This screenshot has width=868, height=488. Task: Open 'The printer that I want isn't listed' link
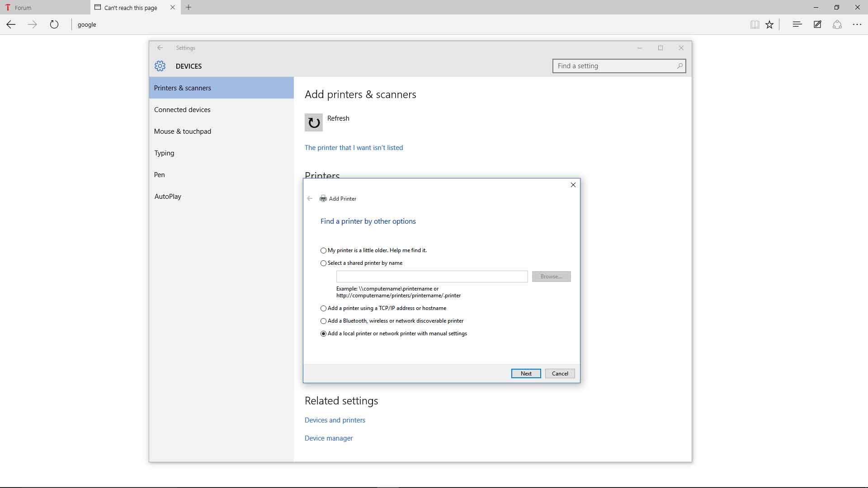pyautogui.click(x=354, y=148)
